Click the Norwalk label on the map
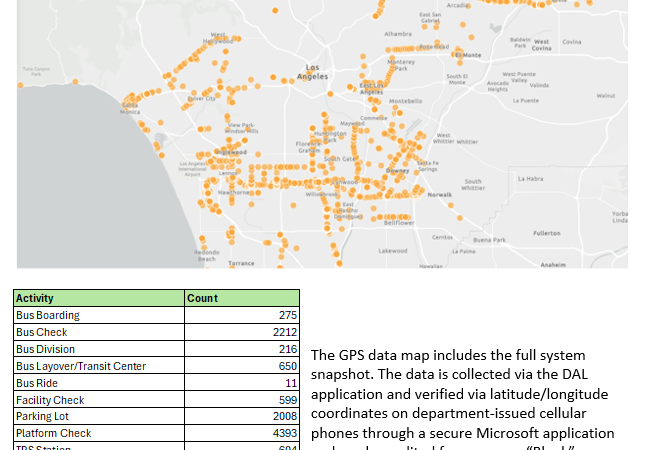The width and height of the screenshot is (647, 450). [439, 194]
